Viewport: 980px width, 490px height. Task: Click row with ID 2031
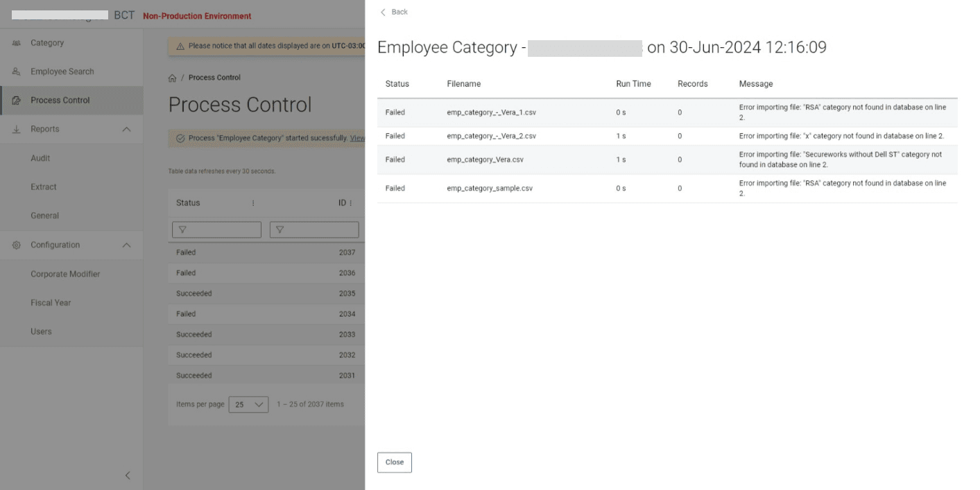266,376
